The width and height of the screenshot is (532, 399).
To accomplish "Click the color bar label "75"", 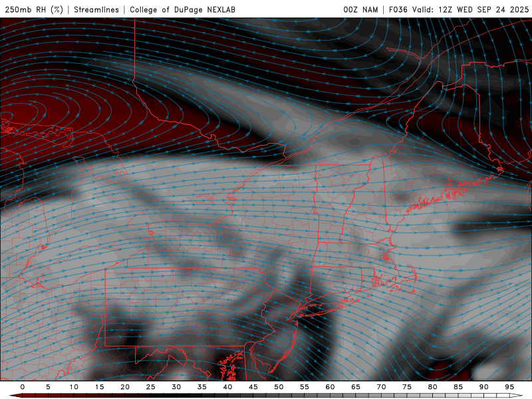I will tap(407, 387).
